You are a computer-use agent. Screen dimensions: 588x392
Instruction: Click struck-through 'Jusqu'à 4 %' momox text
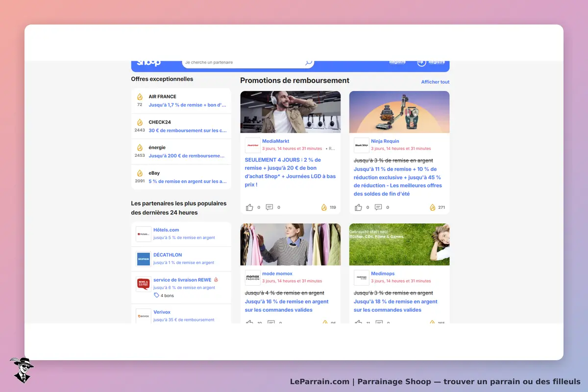pyautogui.click(x=285, y=293)
